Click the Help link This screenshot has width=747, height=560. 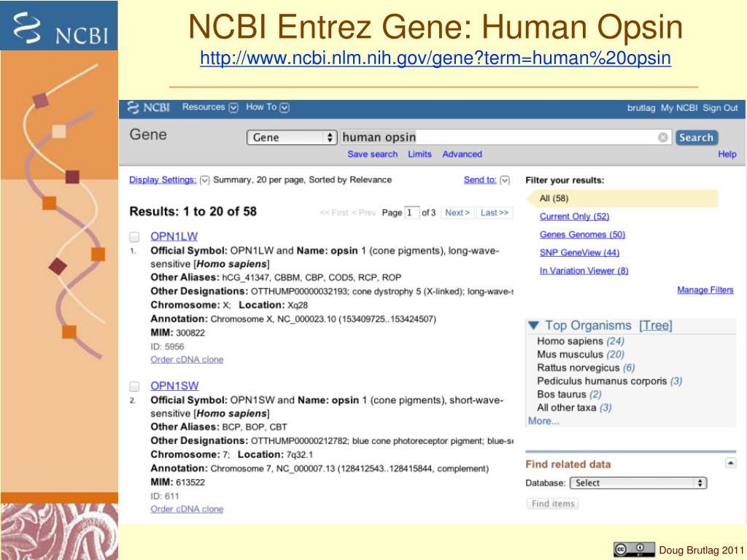(x=727, y=155)
